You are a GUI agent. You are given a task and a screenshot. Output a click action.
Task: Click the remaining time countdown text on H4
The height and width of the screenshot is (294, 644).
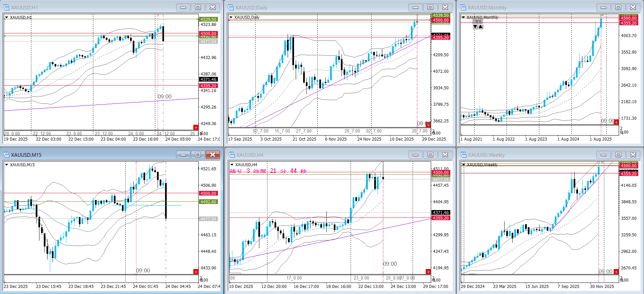(x=268, y=171)
